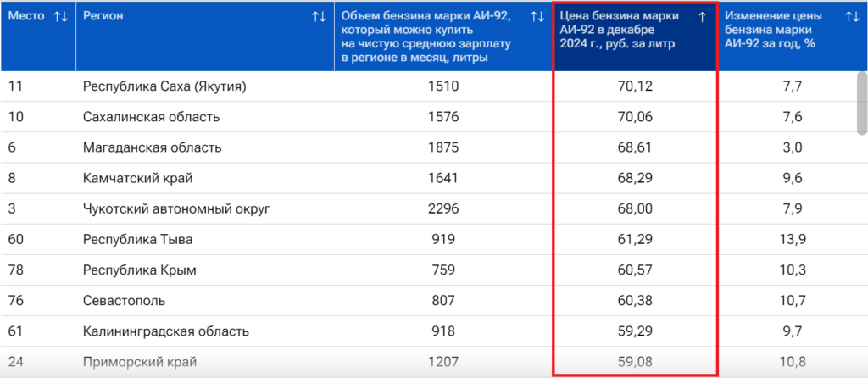Click the volume cell 919
Screen dimensions: 868x378
(443, 240)
